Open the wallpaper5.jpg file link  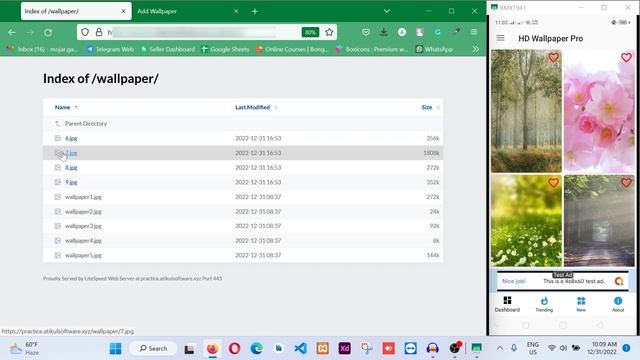[83, 255]
